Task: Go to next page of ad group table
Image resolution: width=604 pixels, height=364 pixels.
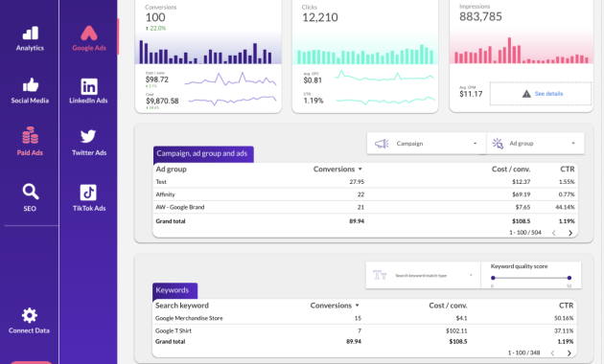Action: (x=570, y=233)
